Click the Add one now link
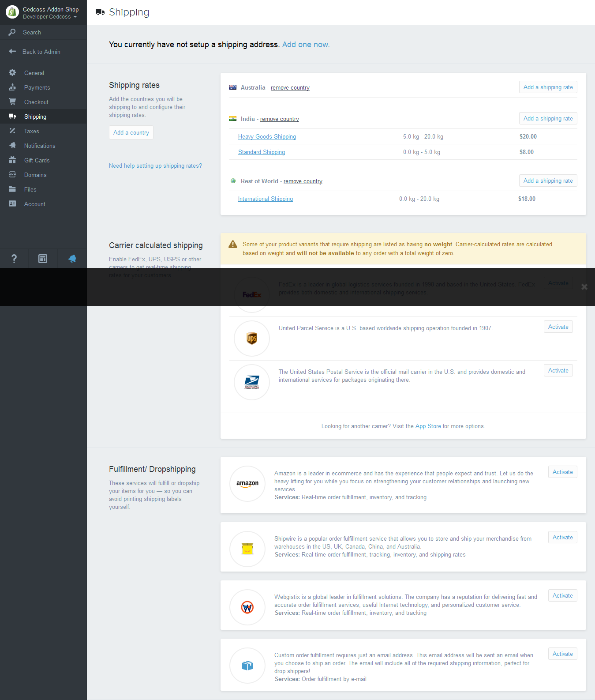The width and height of the screenshot is (595, 700). point(306,45)
